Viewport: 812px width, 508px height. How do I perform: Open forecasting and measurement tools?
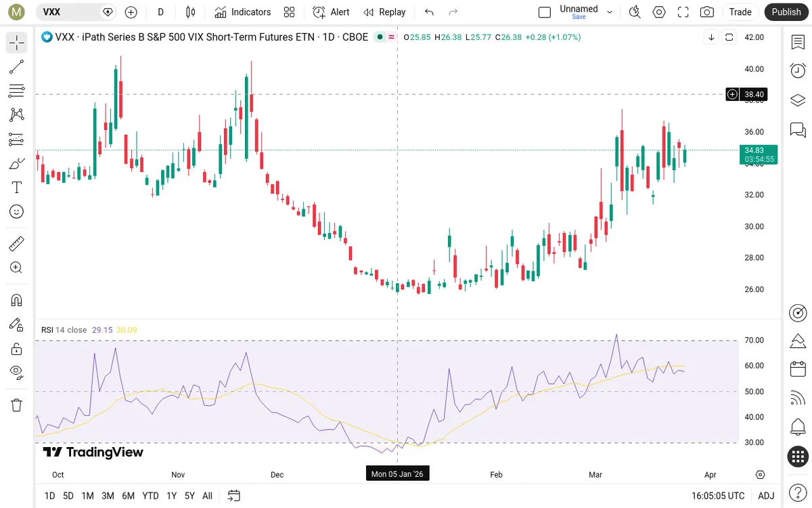click(17, 140)
